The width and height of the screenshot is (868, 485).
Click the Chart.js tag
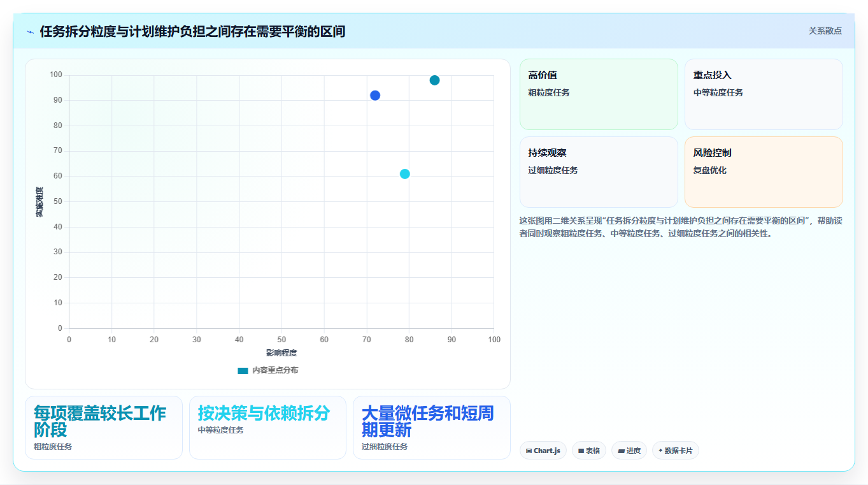[x=543, y=451]
